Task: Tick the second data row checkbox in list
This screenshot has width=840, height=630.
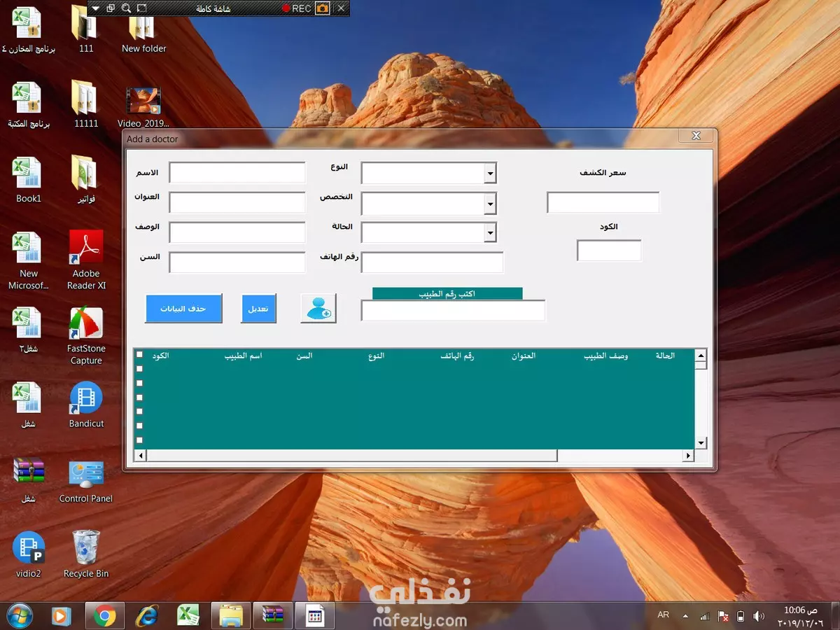Action: pyautogui.click(x=139, y=383)
